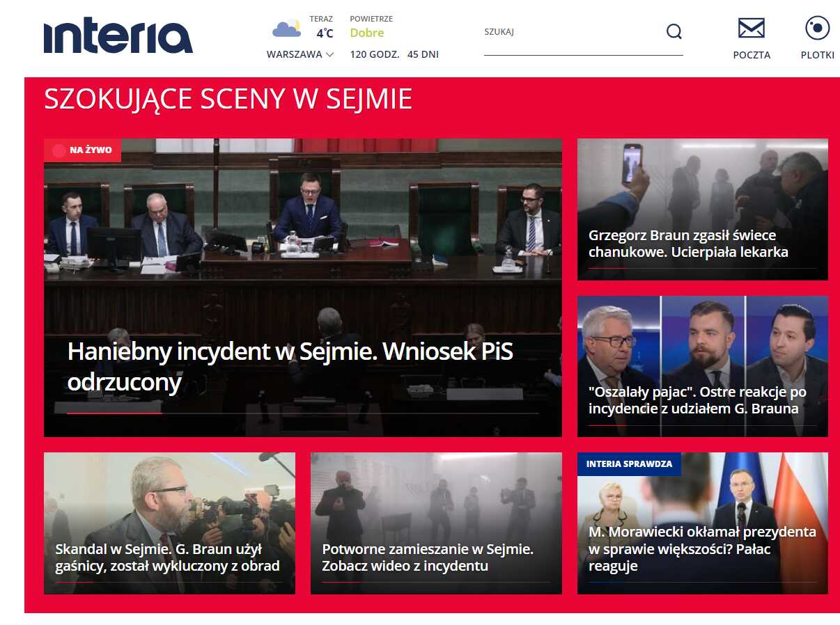The height and width of the screenshot is (625, 840).
Task: Open the Plotki gossip icon
Action: click(817, 29)
